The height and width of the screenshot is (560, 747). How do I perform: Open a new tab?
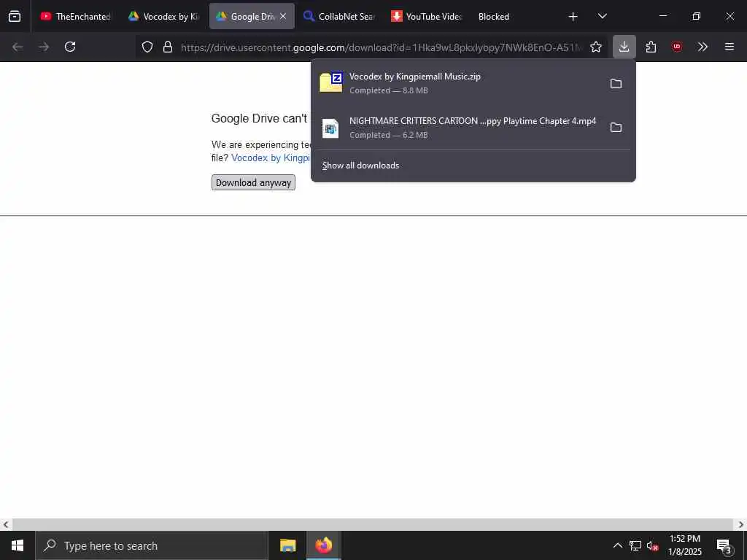click(x=573, y=17)
